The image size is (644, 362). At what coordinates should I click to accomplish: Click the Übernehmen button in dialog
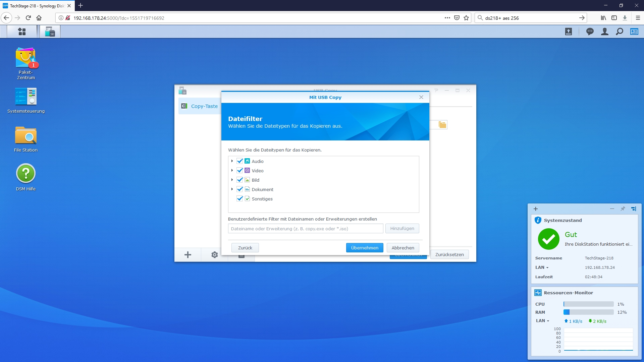click(364, 248)
